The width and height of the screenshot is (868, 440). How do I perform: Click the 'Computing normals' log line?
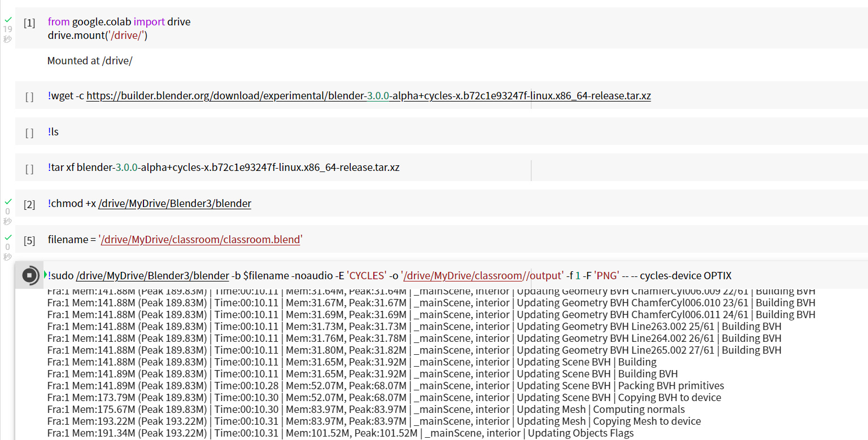point(366,410)
